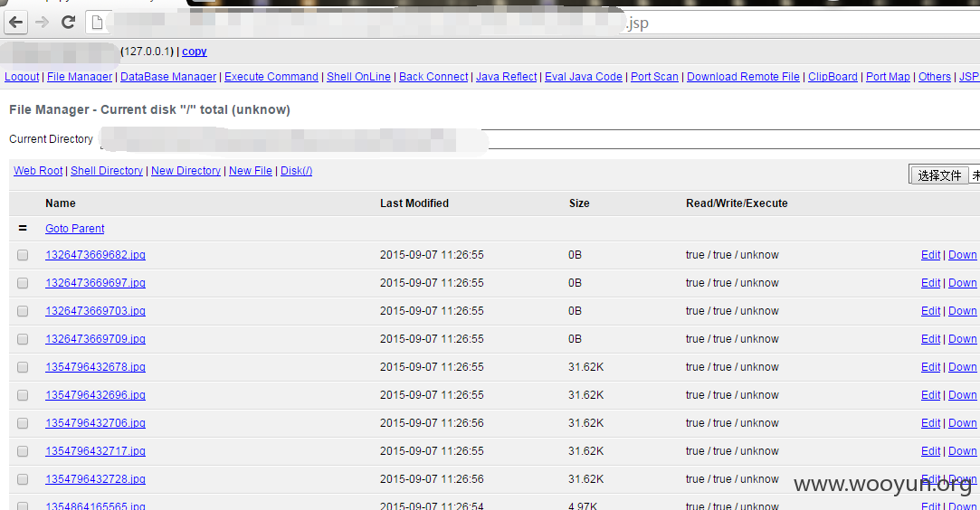Open ClipBoard
The image size is (980, 510).
(833, 77)
